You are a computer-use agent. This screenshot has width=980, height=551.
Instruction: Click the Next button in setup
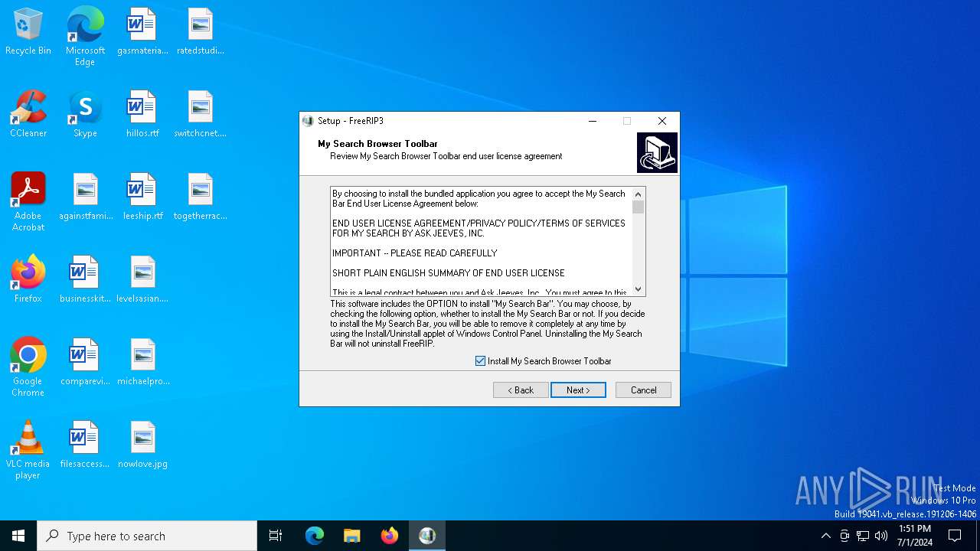[578, 390]
